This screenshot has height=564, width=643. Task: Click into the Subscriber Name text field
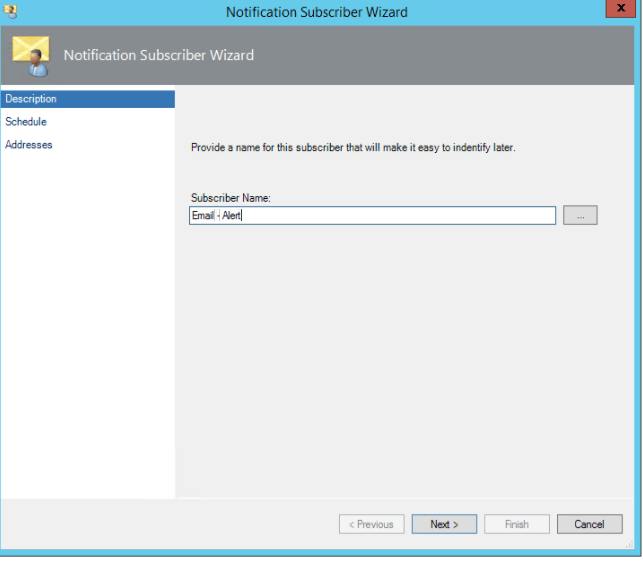coord(372,215)
